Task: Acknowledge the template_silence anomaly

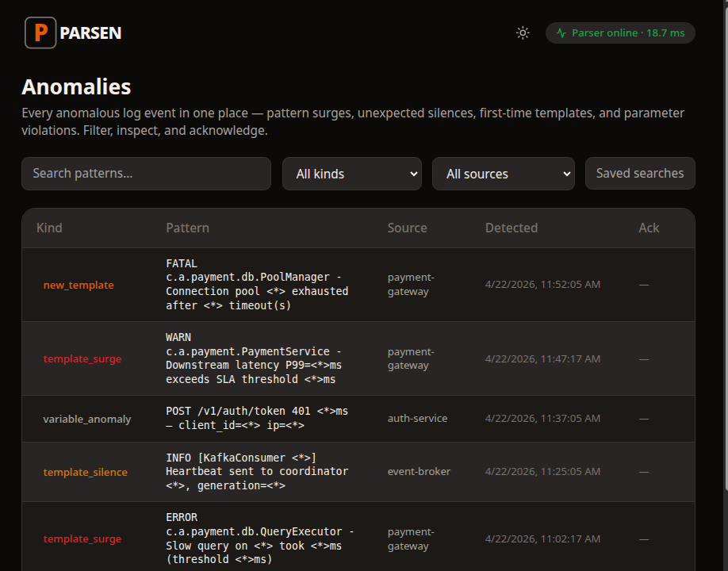Action: coord(644,471)
